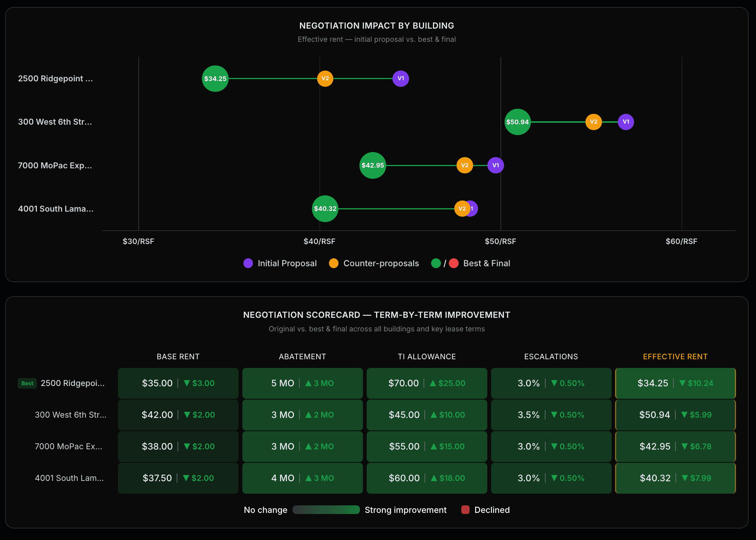Select the Base Rent column header
The width and height of the screenshot is (756, 540).
click(178, 356)
